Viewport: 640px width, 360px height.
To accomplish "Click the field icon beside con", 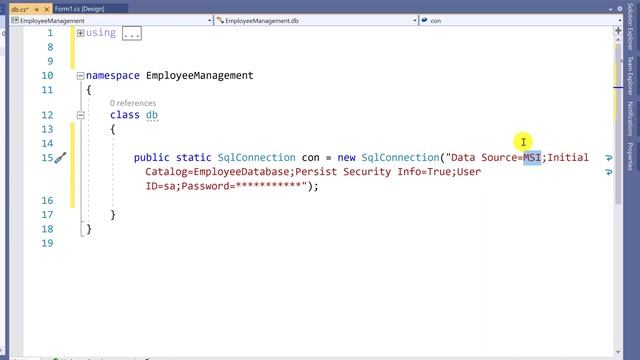I will [x=424, y=20].
